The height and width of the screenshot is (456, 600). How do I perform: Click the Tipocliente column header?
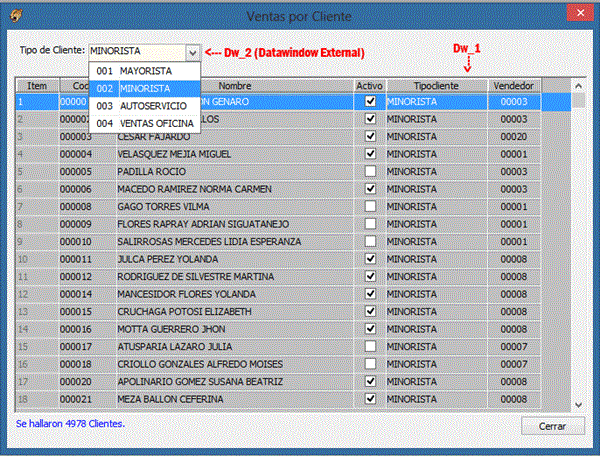tap(436, 86)
